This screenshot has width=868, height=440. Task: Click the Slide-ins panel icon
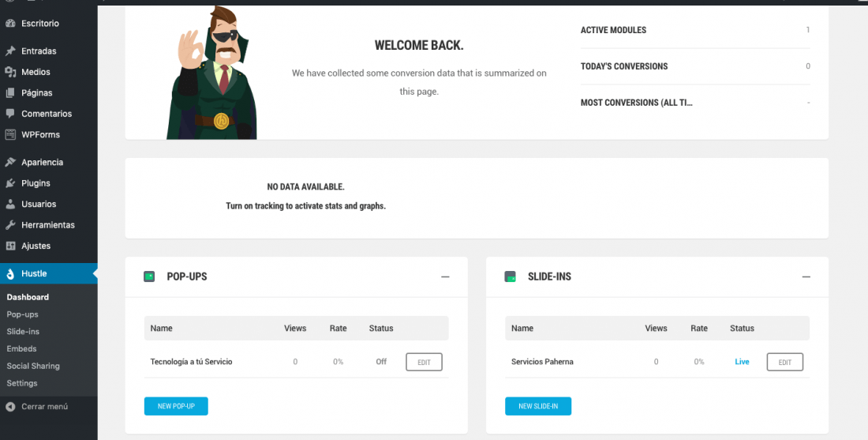coord(510,276)
